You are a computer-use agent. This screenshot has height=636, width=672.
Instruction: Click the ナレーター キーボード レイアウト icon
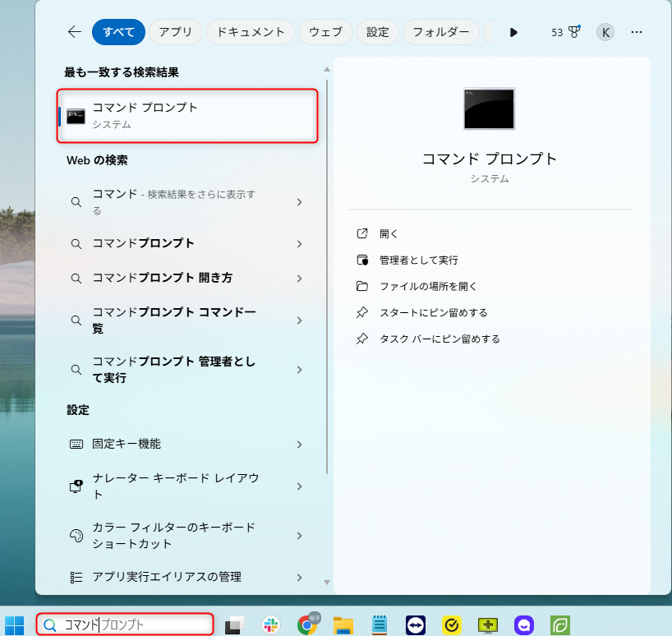(x=76, y=486)
